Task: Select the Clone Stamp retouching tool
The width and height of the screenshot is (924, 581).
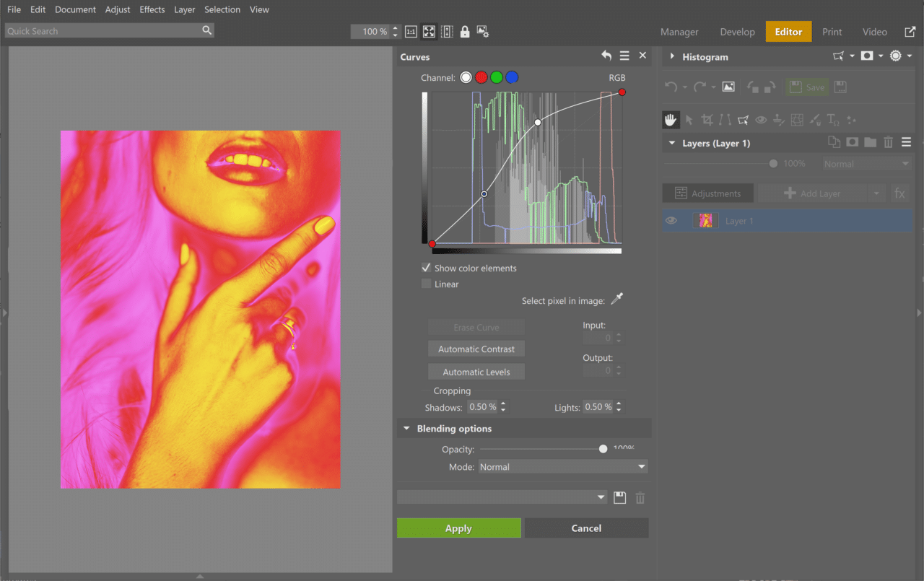Action: (x=779, y=119)
